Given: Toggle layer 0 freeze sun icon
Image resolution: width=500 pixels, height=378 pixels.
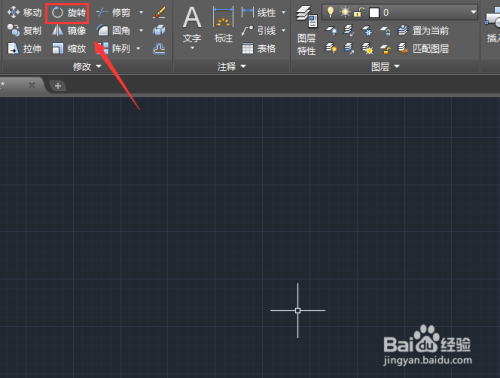Looking at the screenshot, I should 345,12.
